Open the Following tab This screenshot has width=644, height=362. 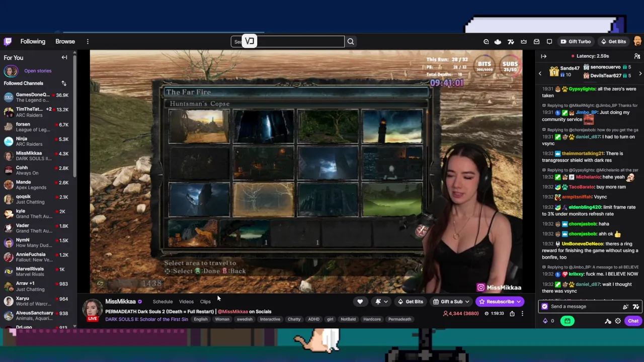(x=33, y=42)
